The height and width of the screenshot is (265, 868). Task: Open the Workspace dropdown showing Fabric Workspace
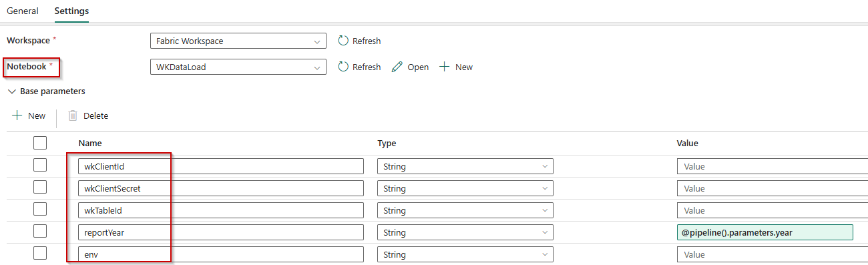[x=238, y=41]
